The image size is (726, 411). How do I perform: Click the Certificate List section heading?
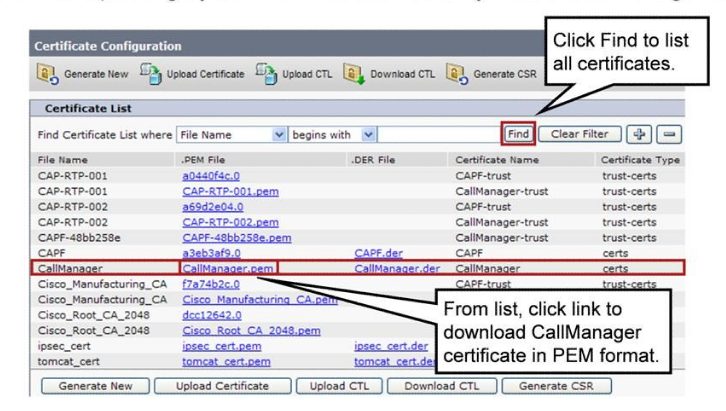click(x=88, y=108)
